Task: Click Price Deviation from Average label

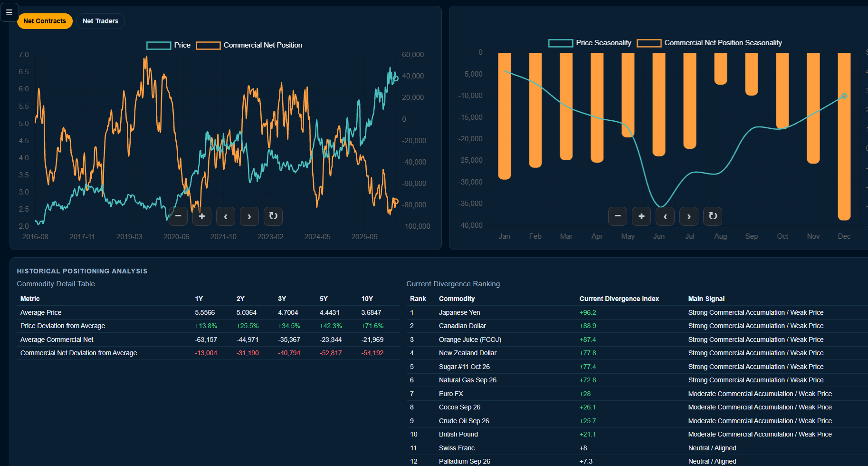Action: click(63, 326)
